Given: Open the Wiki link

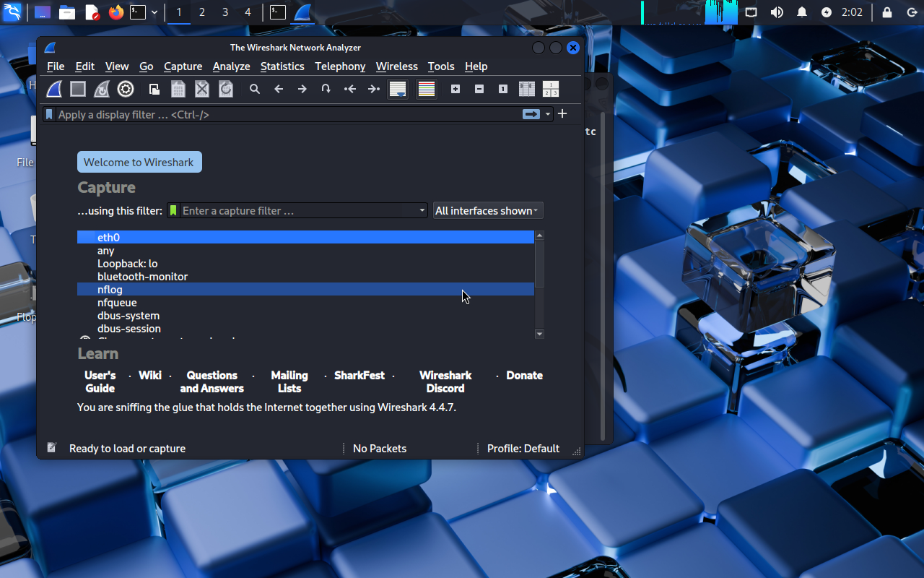Looking at the screenshot, I should [x=150, y=375].
